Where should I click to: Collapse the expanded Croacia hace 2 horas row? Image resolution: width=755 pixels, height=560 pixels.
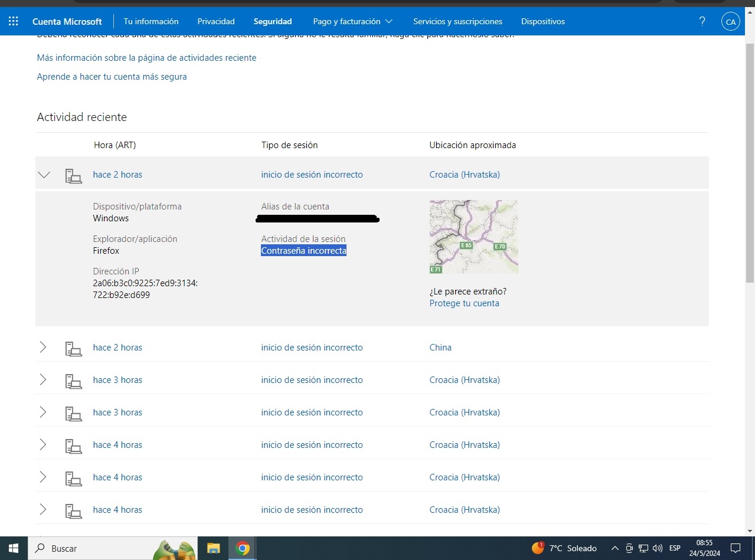click(44, 175)
